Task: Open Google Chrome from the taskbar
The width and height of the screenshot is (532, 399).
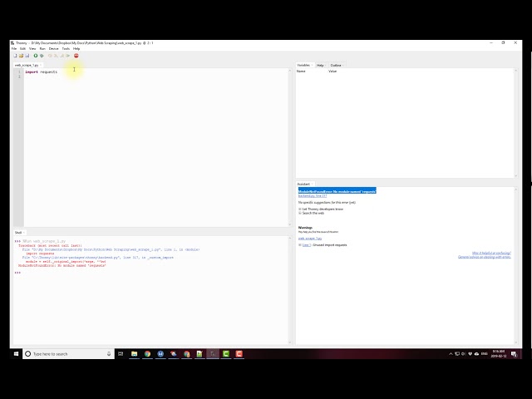Action: (147, 354)
